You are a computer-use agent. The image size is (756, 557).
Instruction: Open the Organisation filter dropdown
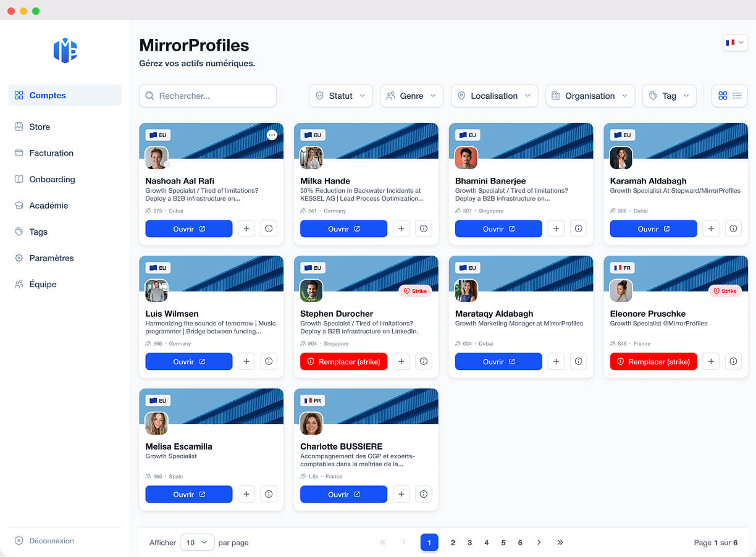pos(590,96)
